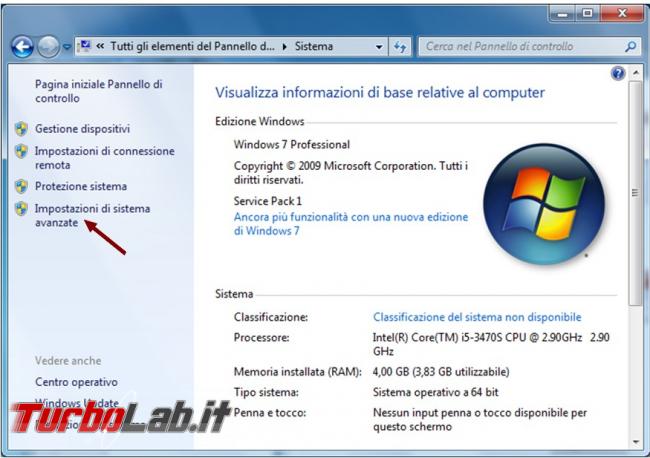Click the Cerca nel Pannello di controllo field
The width and height of the screenshot is (650, 458).
coord(530,46)
